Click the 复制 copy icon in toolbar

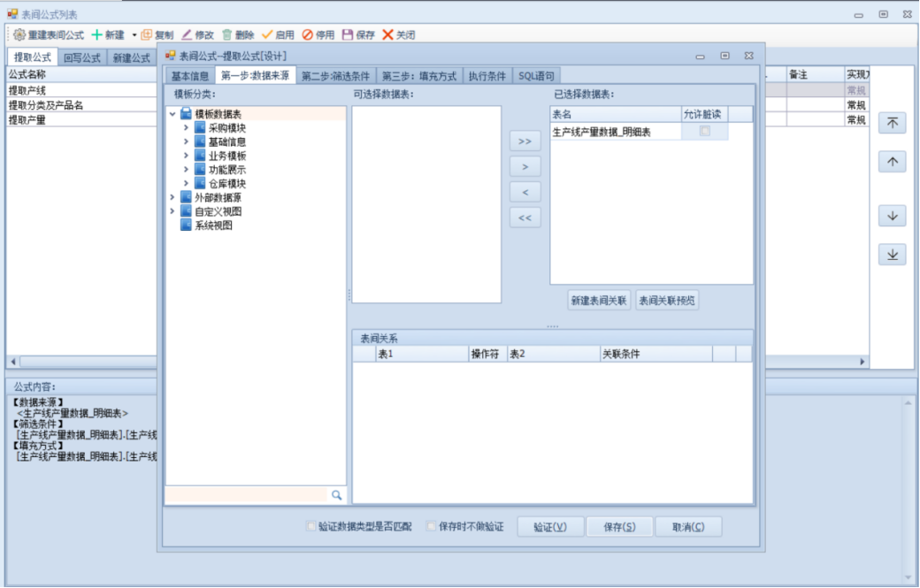(x=147, y=34)
